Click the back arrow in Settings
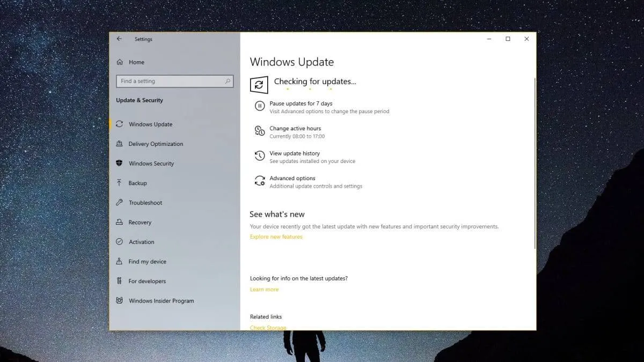Viewport: 644px width, 362px height. [119, 39]
